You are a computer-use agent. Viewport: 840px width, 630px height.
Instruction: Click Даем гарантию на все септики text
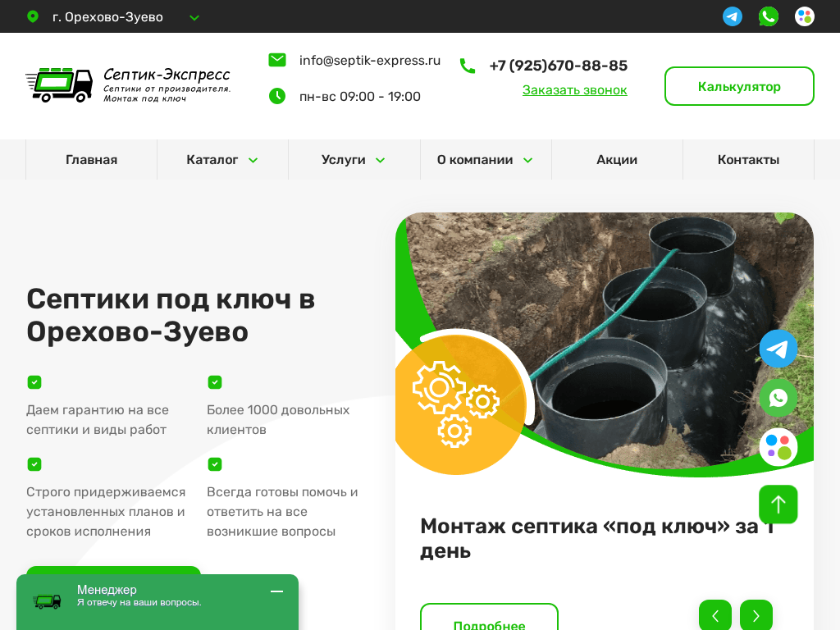(x=98, y=419)
